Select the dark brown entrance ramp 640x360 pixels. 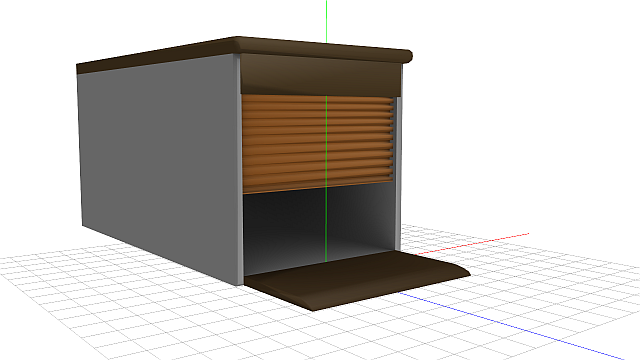(358, 280)
